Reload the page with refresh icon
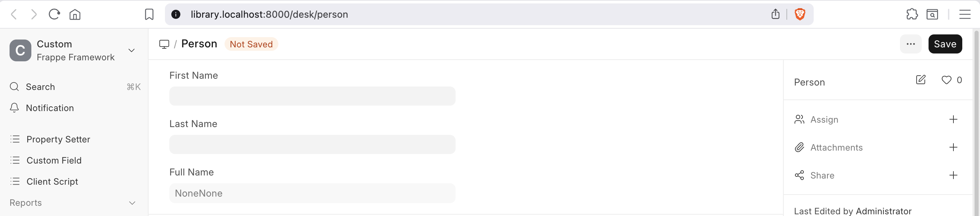 54,14
